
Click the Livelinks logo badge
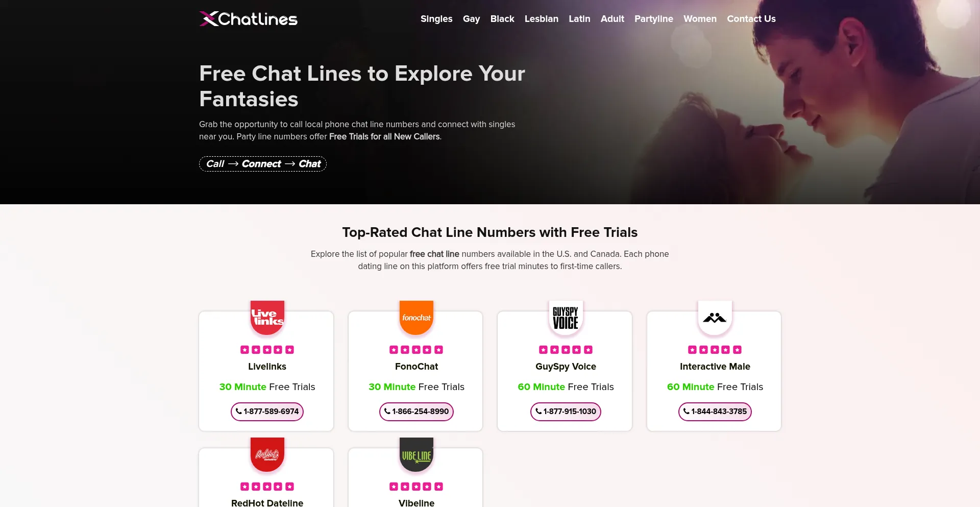click(x=267, y=318)
